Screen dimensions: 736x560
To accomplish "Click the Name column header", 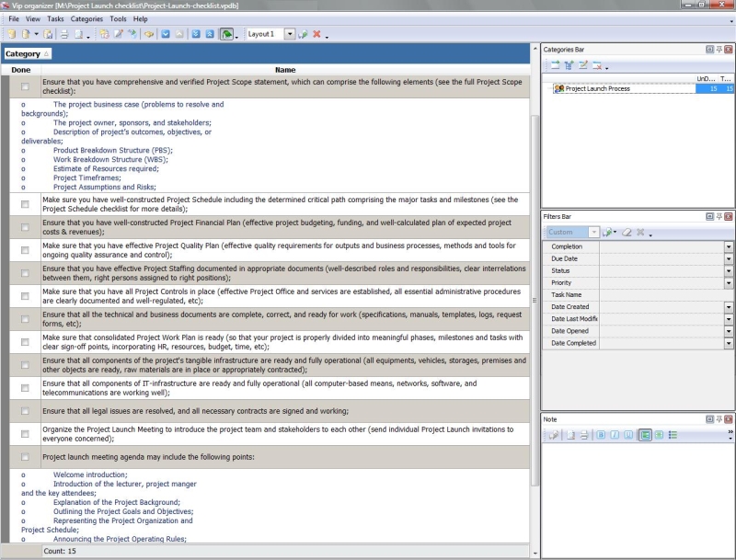I will click(x=285, y=70).
